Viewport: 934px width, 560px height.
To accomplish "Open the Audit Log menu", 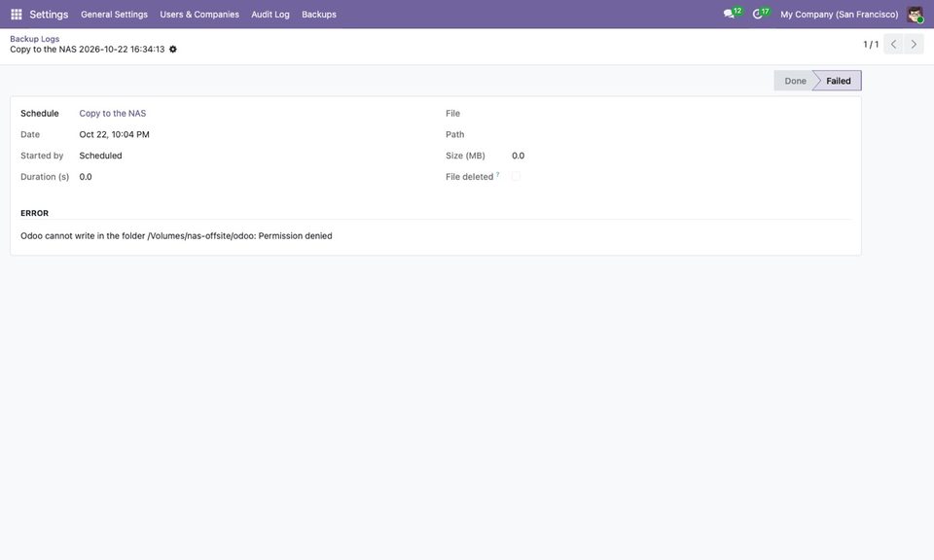I will (270, 15).
